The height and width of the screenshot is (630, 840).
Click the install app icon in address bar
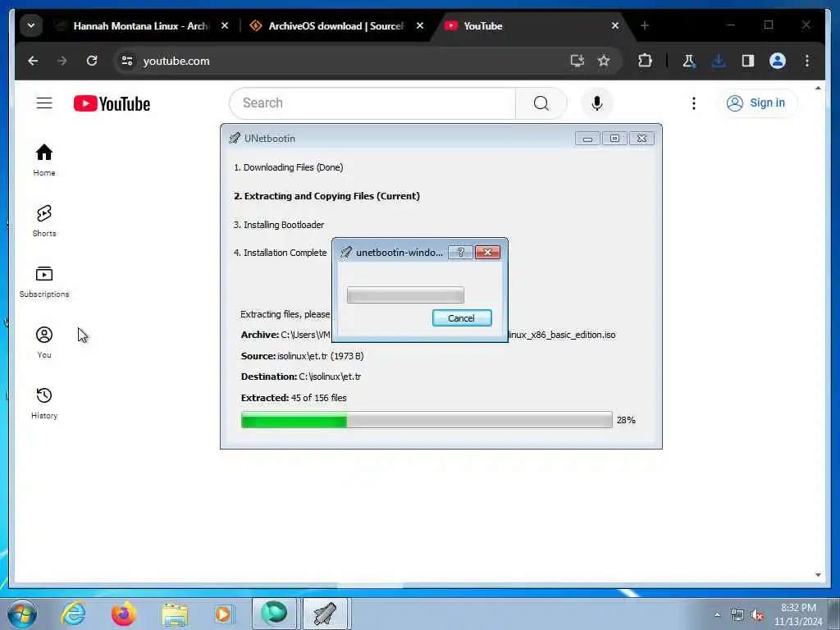coord(577,61)
